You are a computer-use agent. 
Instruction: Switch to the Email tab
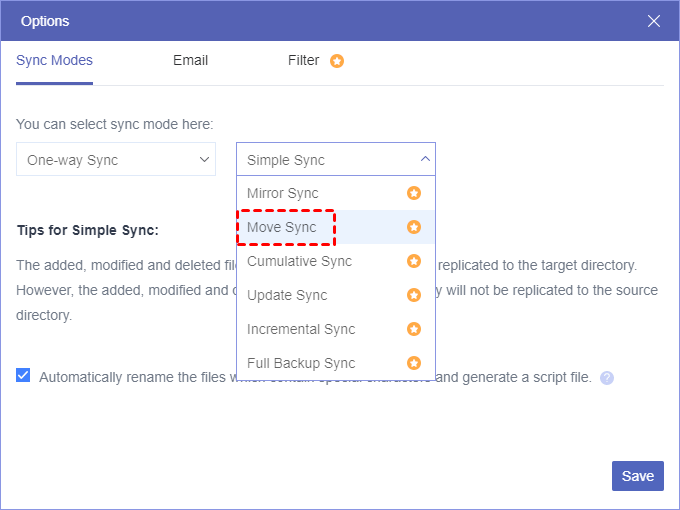(x=190, y=60)
